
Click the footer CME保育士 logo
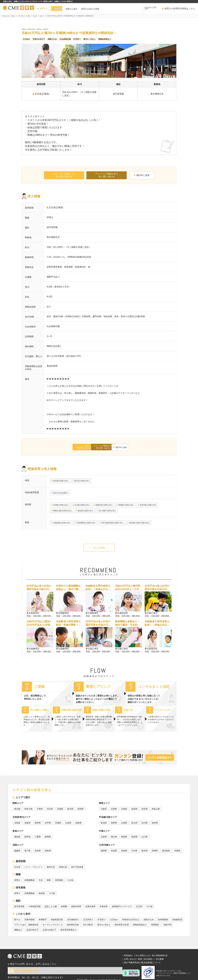(25, 956)
